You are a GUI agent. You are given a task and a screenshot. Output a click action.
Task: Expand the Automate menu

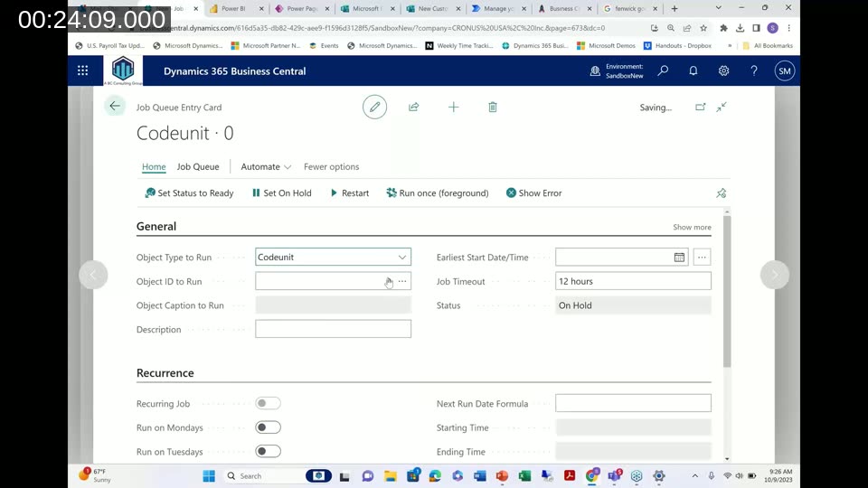click(266, 166)
